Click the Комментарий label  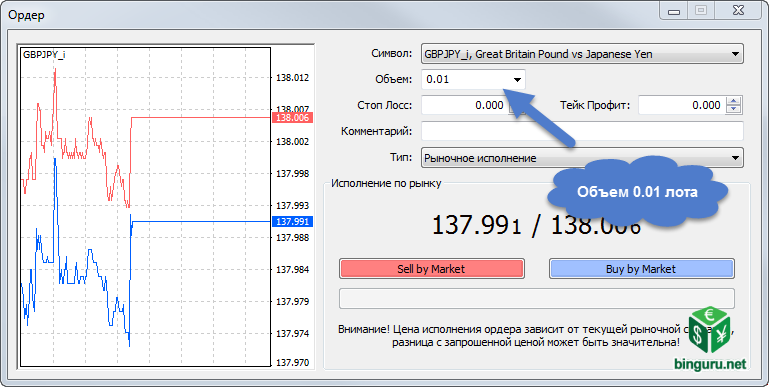tap(377, 131)
